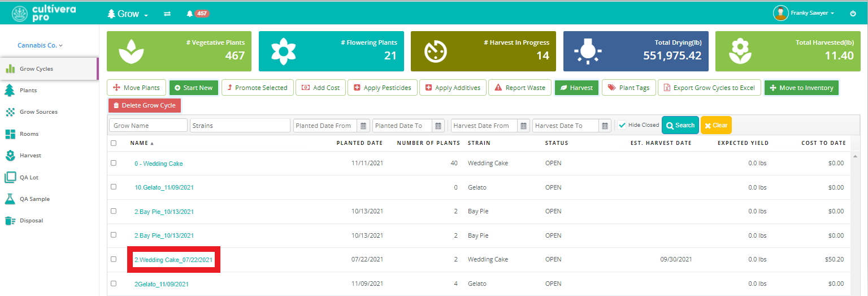Click Plant Tags button
Viewport: 868px width, 296px height.
tap(628, 88)
